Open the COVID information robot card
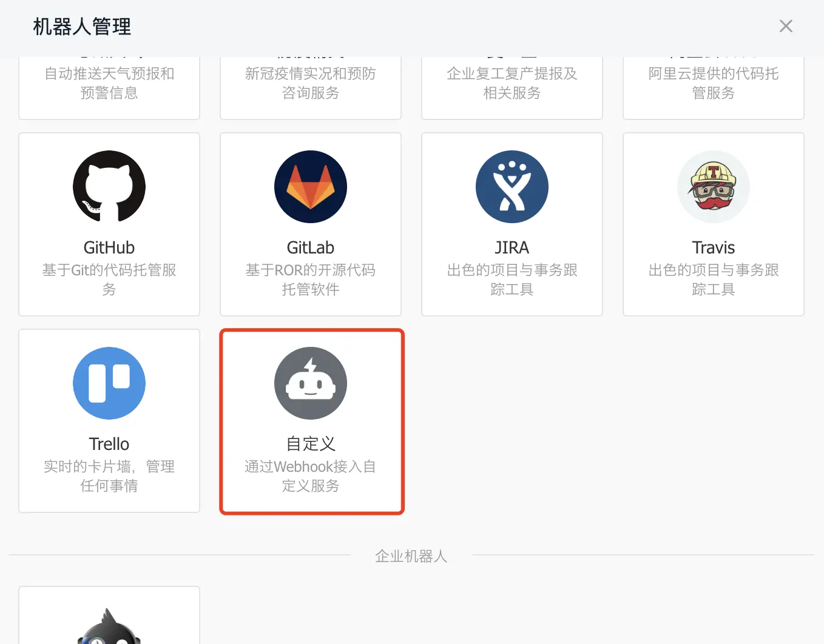 point(311,83)
